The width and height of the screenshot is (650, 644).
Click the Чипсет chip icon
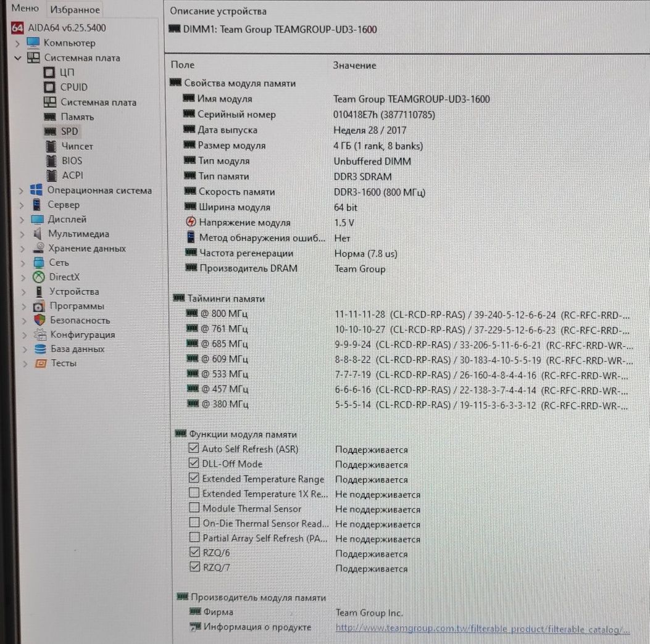[51, 146]
